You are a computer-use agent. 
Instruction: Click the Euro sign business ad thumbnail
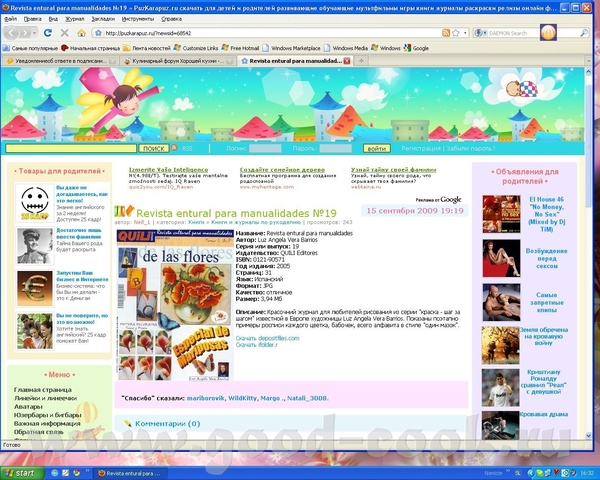(x=35, y=289)
